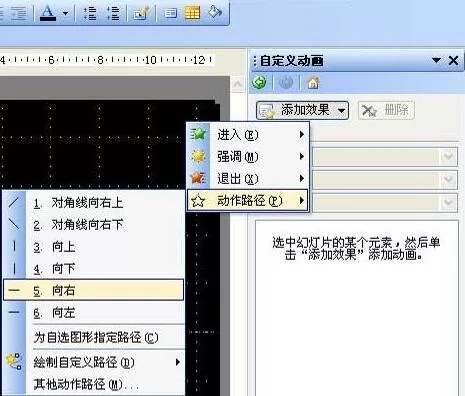
Task: Click the green back arrow in task pane
Action: pyautogui.click(x=259, y=82)
